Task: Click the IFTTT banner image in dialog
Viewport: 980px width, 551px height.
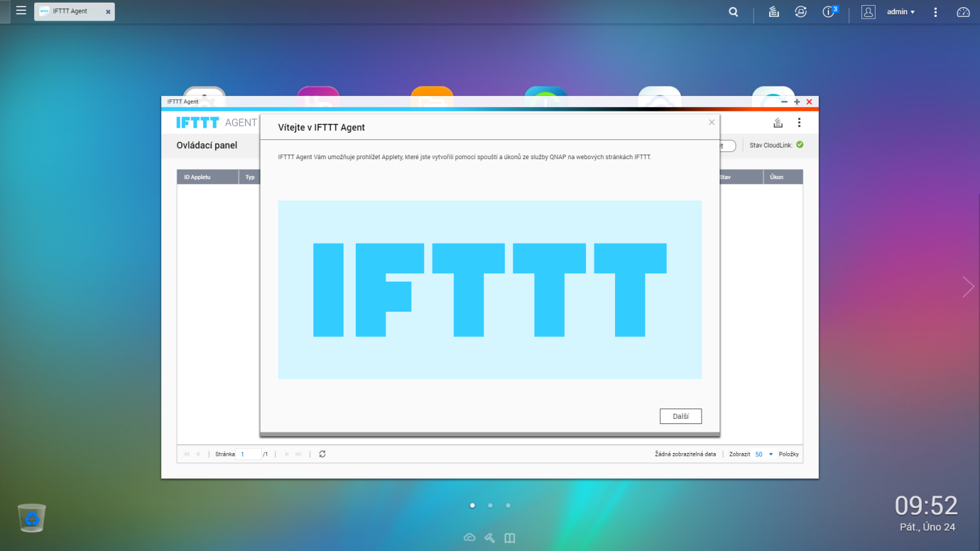Action: click(x=490, y=289)
